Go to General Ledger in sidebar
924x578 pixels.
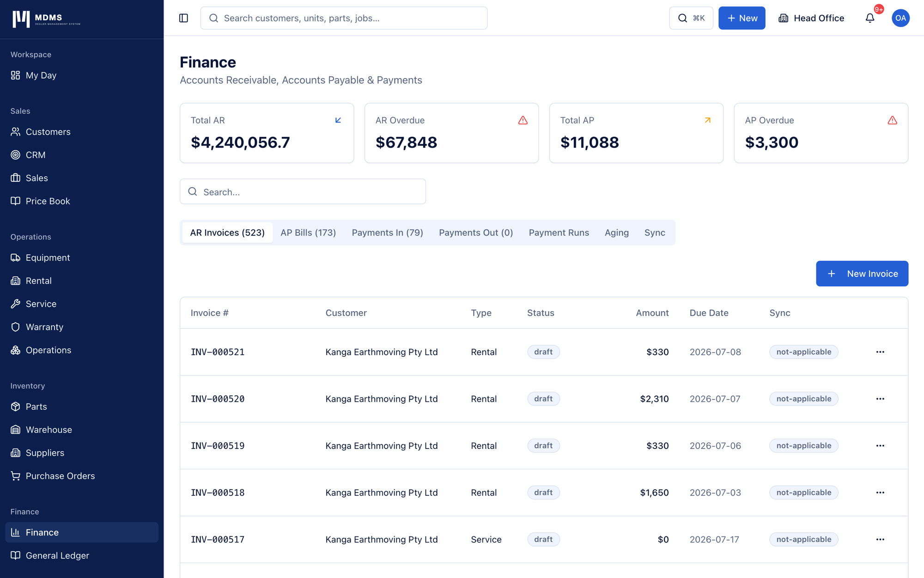pos(82,555)
